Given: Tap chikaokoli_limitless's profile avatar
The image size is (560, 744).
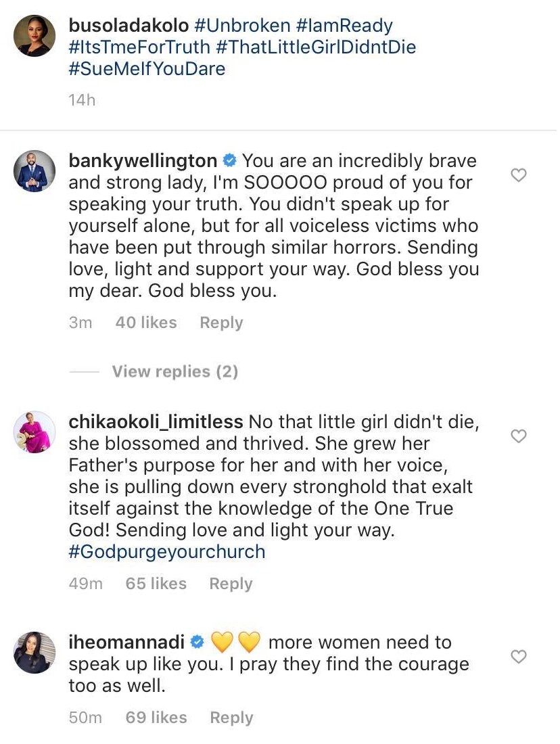Looking at the screenshot, I should pyautogui.click(x=34, y=432).
